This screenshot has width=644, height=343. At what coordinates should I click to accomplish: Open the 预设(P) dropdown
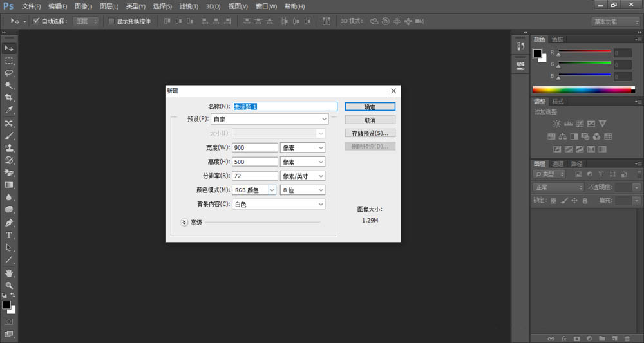(x=269, y=119)
